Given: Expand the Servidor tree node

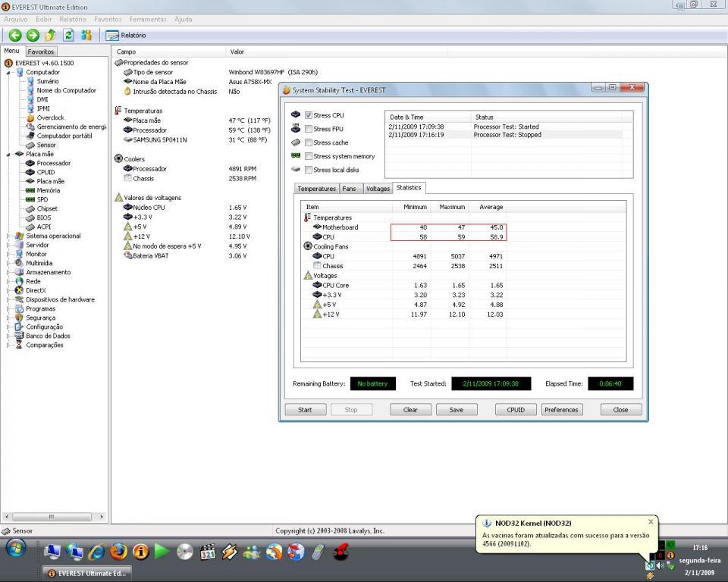Looking at the screenshot, I should point(8,245).
